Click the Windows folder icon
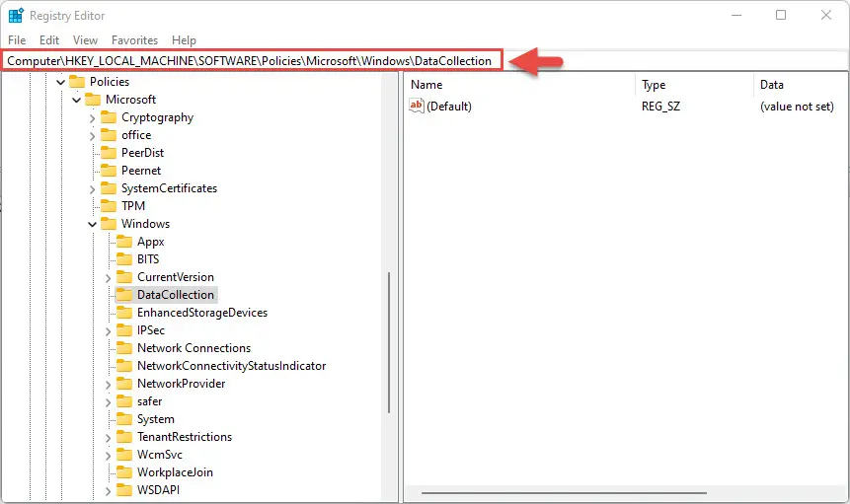The image size is (850, 504). tap(109, 224)
